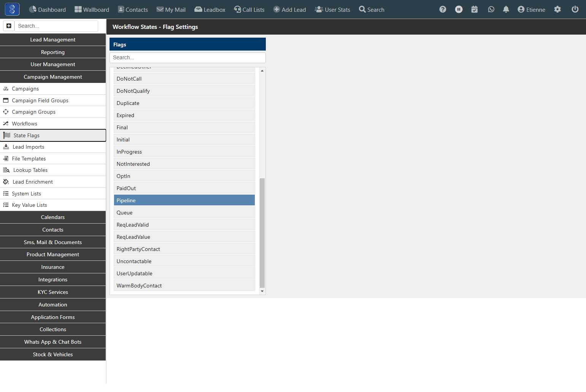Open Contacts in the top navigation
Image resolution: width=586 pixels, height=392 pixels.
pos(133,10)
